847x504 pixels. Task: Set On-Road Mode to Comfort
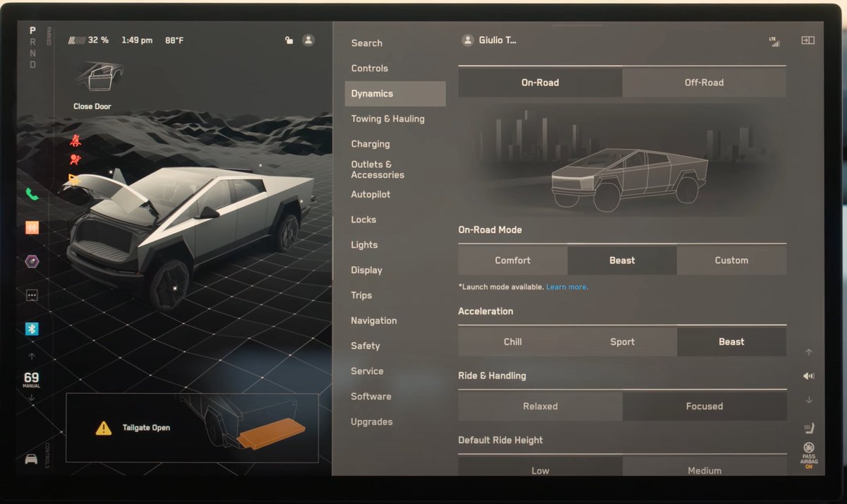click(x=513, y=260)
